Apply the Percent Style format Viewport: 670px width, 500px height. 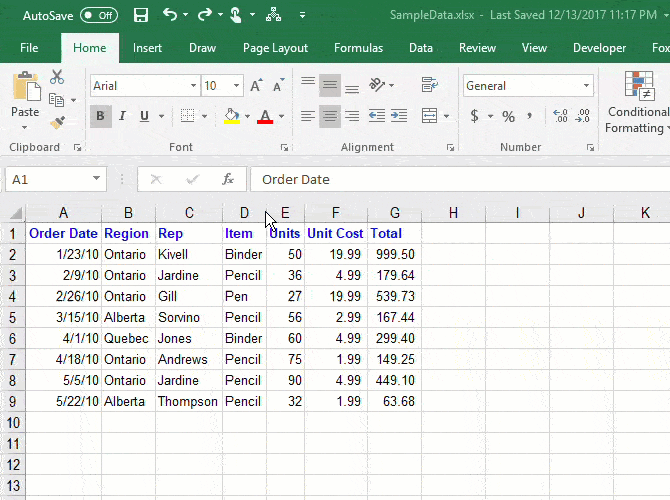tap(508, 116)
